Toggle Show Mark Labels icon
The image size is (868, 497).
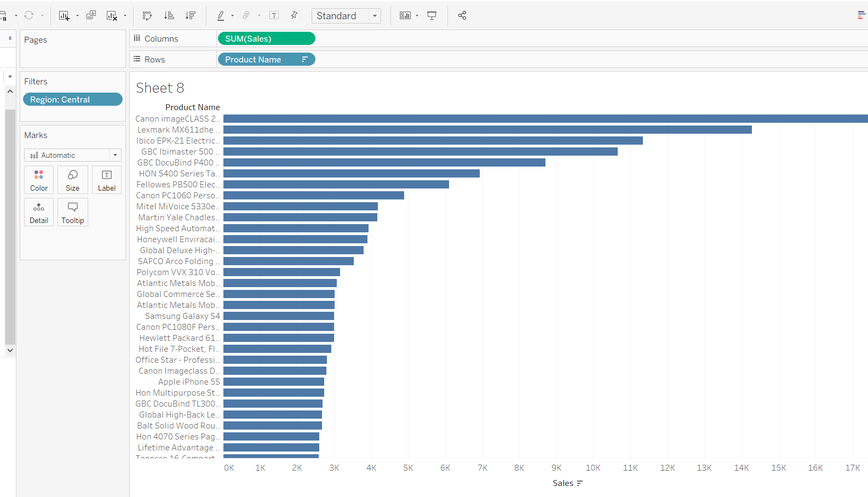[274, 15]
